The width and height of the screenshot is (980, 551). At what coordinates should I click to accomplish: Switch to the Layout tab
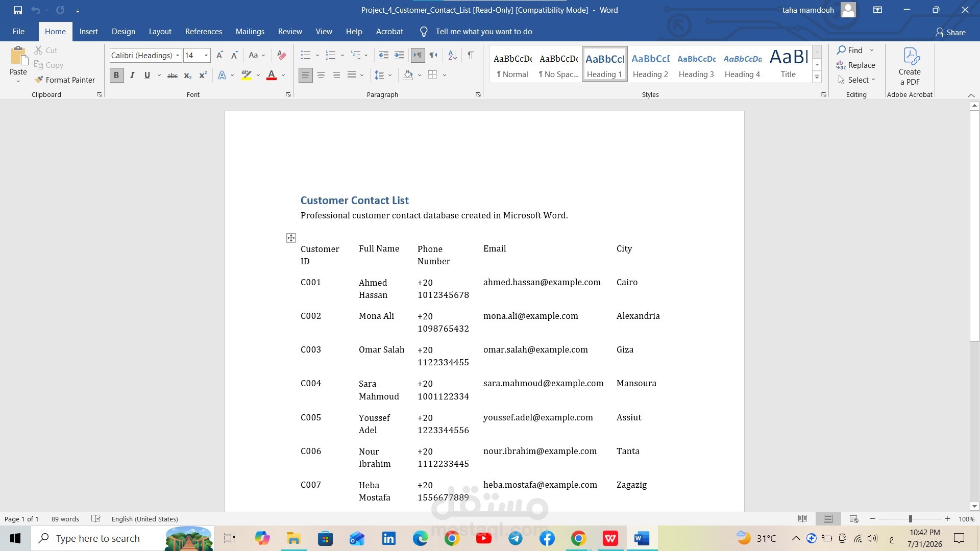tap(160, 32)
